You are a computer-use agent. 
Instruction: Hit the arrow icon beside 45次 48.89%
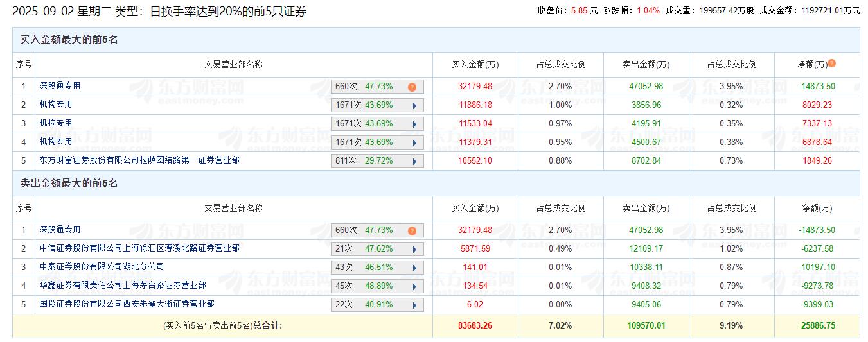[x=414, y=286]
